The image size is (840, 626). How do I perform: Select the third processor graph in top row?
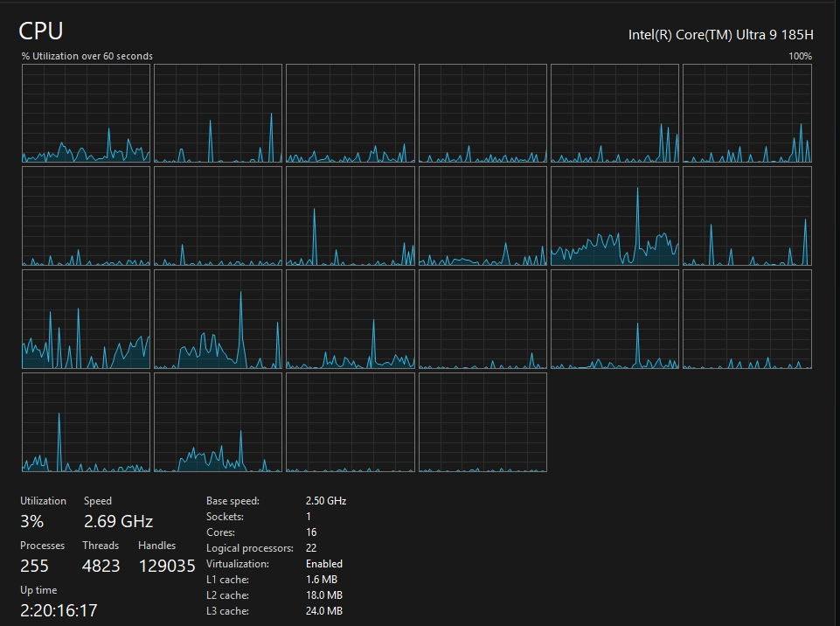(x=351, y=113)
